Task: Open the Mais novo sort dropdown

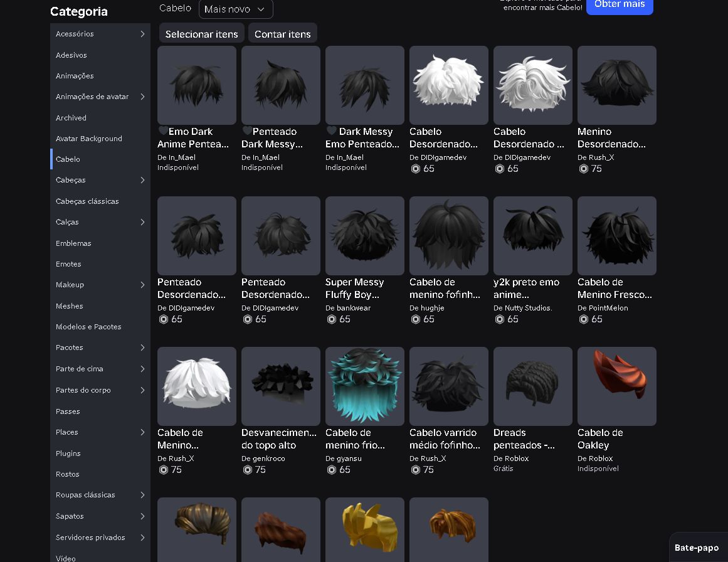Action: (236, 9)
